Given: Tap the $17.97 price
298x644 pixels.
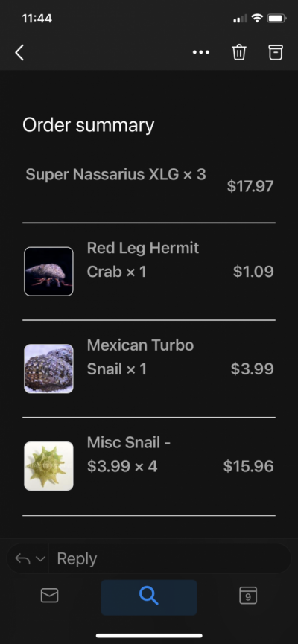Looking at the screenshot, I should pyautogui.click(x=250, y=186).
